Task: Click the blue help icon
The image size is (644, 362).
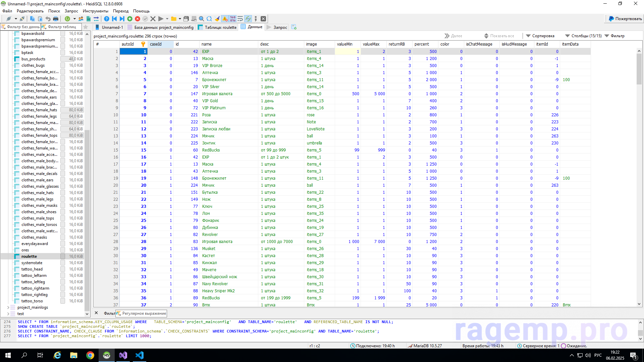Action: 106,19
